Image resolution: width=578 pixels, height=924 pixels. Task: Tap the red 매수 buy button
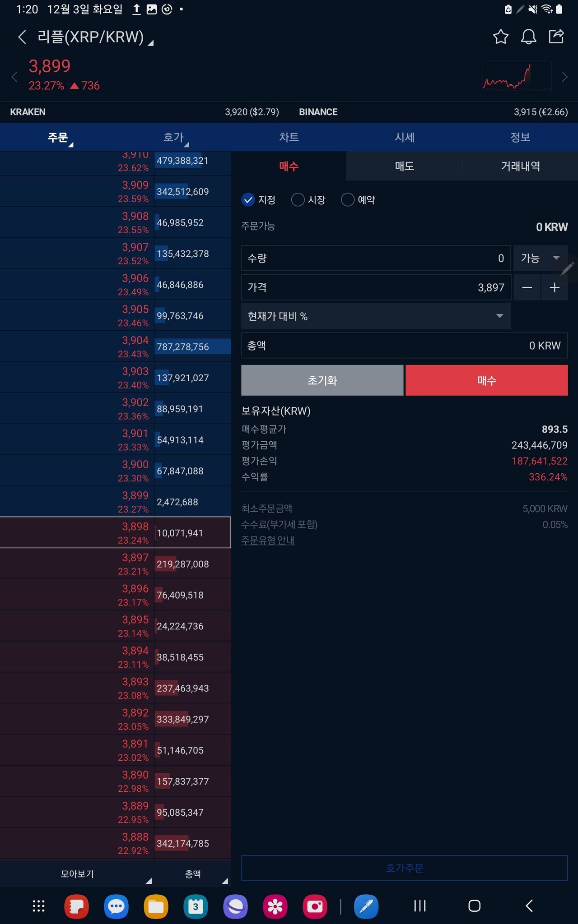[487, 380]
